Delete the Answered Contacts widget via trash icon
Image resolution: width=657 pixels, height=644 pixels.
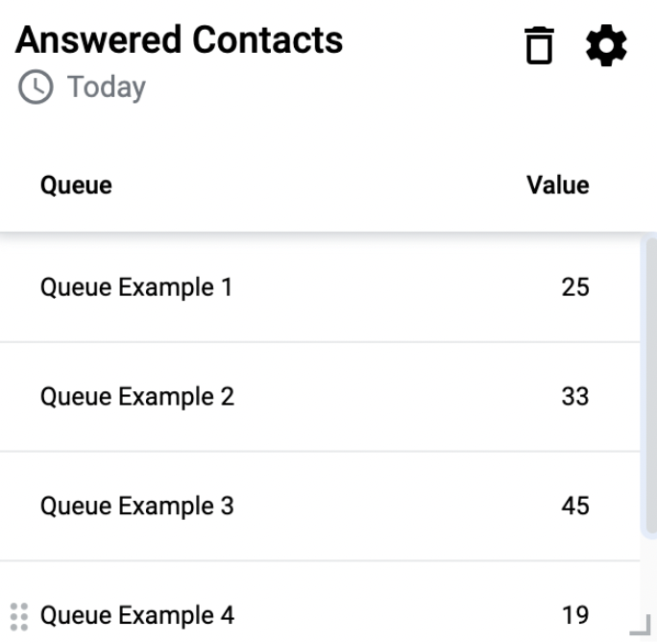pos(539,45)
